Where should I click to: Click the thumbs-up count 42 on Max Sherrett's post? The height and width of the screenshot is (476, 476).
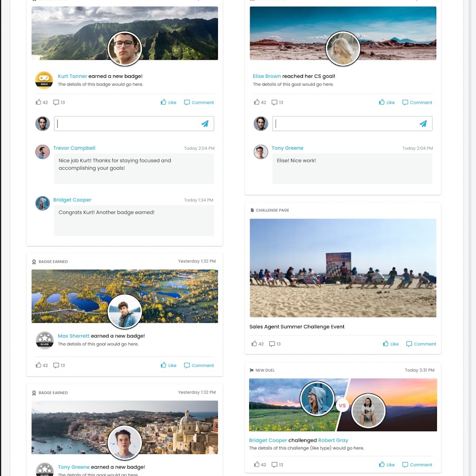point(42,365)
